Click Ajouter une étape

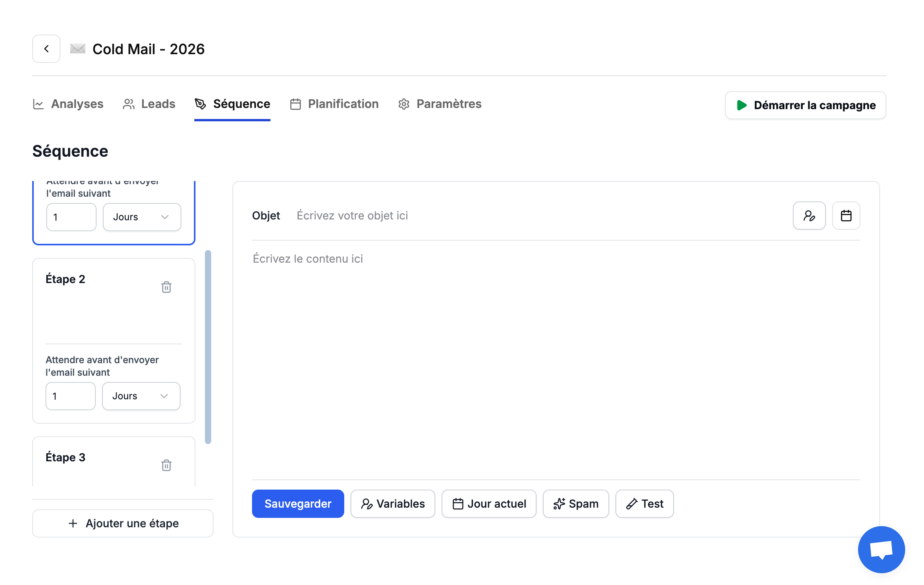pos(123,523)
